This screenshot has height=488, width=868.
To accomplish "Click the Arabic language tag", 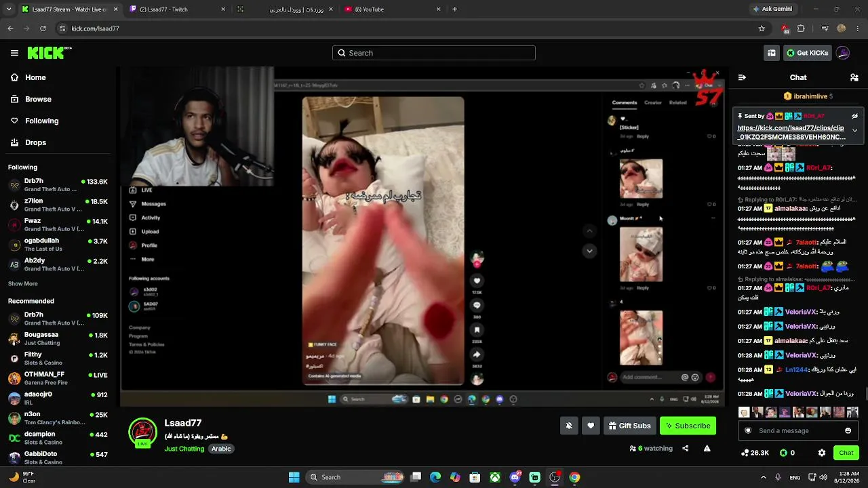I will click(x=221, y=449).
